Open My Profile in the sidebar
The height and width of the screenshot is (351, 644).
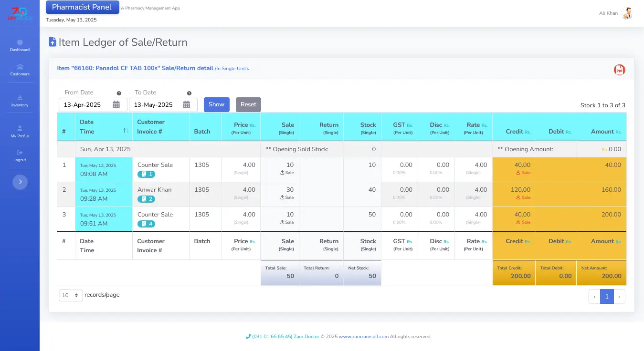point(20,132)
